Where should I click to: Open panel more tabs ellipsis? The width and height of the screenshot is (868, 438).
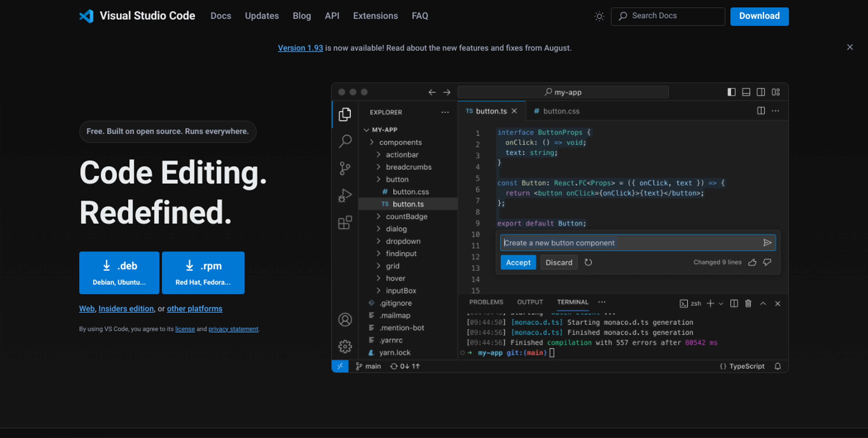[602, 302]
